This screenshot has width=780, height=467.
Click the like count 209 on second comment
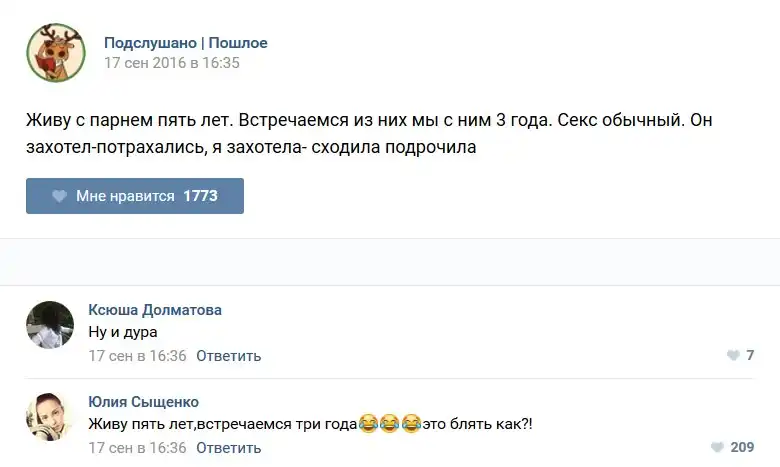(742, 448)
